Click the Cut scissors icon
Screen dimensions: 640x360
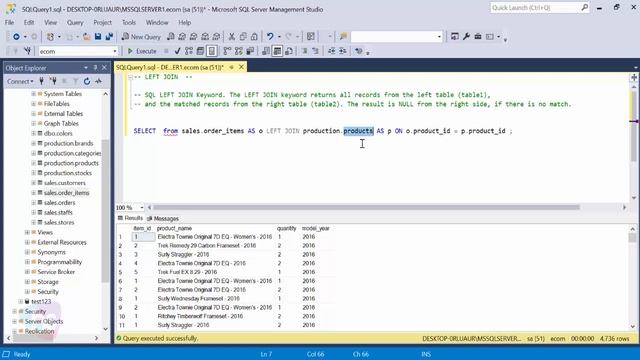pyautogui.click(x=231, y=37)
